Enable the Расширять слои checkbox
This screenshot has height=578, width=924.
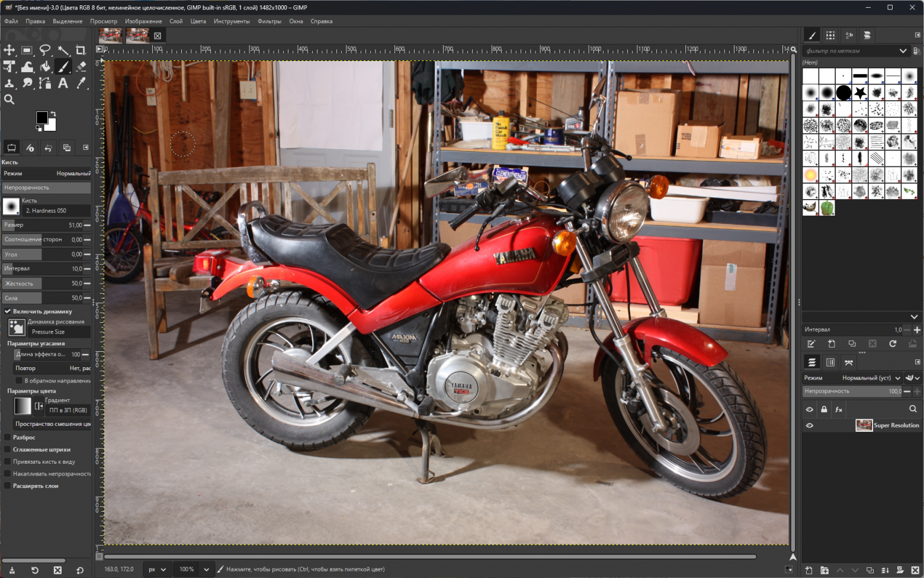(8, 486)
